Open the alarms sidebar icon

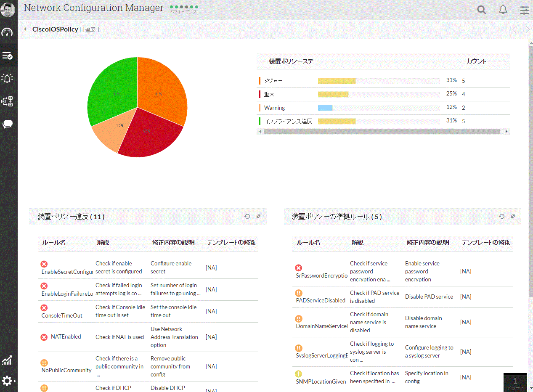pyautogui.click(x=8, y=78)
